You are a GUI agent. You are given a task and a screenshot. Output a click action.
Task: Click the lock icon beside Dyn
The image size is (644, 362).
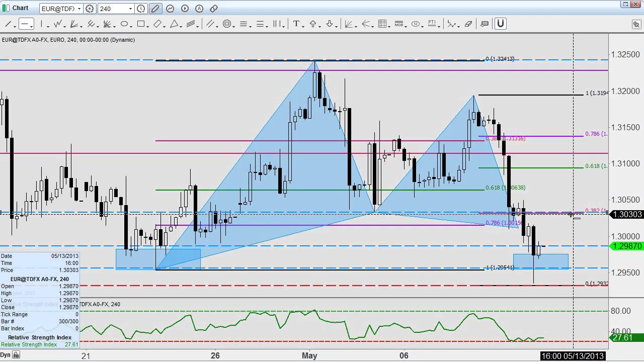point(16,355)
